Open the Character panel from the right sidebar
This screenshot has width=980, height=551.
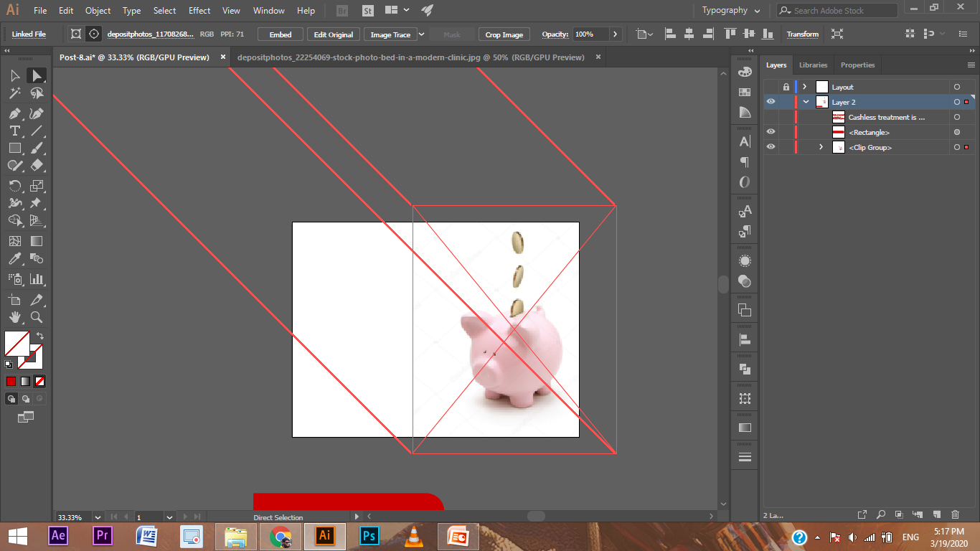pyautogui.click(x=744, y=142)
